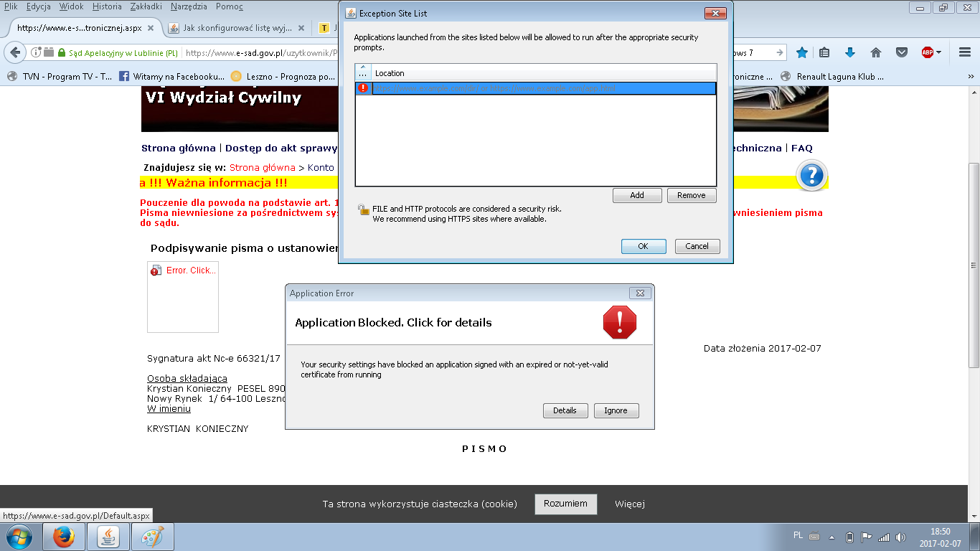This screenshot has height=551, width=980.
Task: Click the Windows Start button
Action: 19,537
